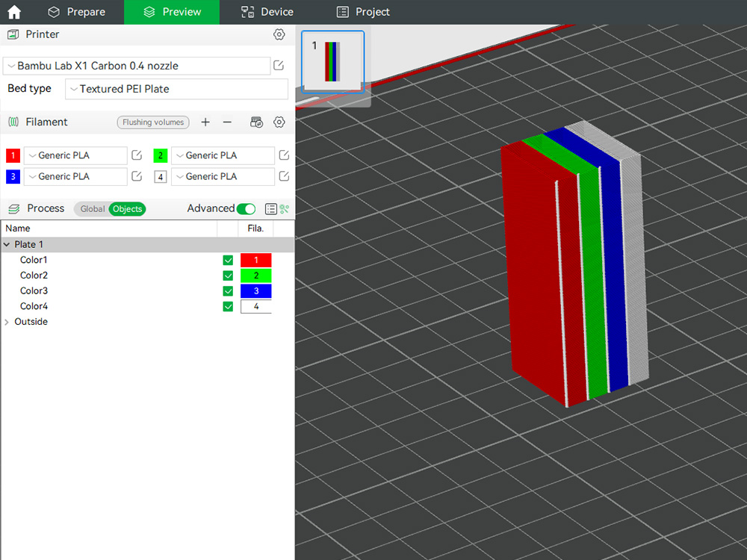Uncheck the Color2 visibility checkbox
The width and height of the screenshot is (747, 560).
point(228,275)
